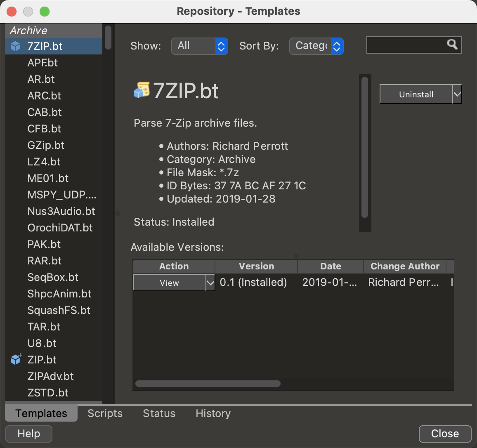
Task: Click the magnifying glass search icon
Action: 452,45
